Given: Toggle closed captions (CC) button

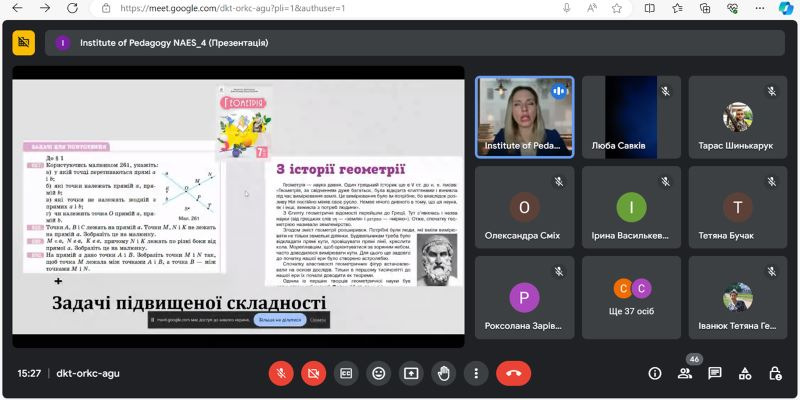Looking at the screenshot, I should pos(346,373).
